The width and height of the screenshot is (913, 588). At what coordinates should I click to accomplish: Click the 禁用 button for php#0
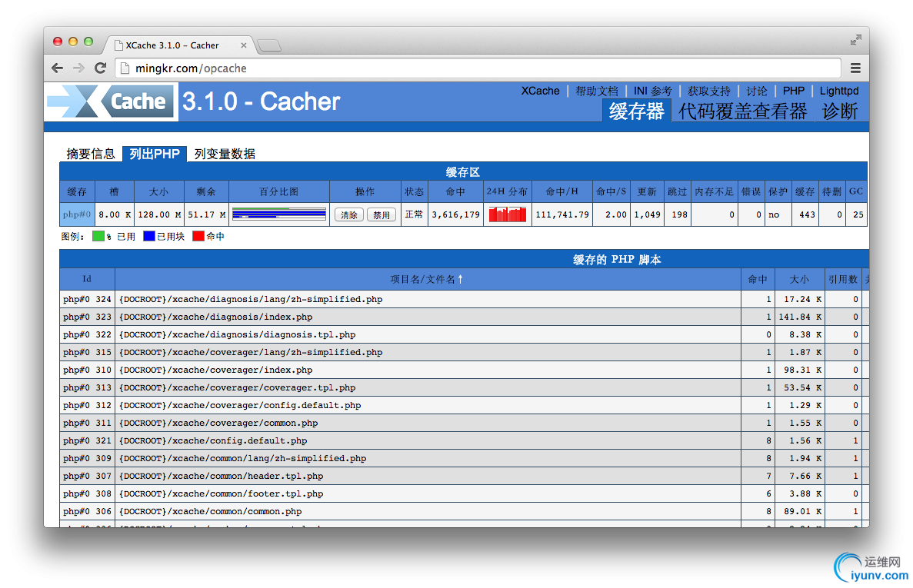382,214
